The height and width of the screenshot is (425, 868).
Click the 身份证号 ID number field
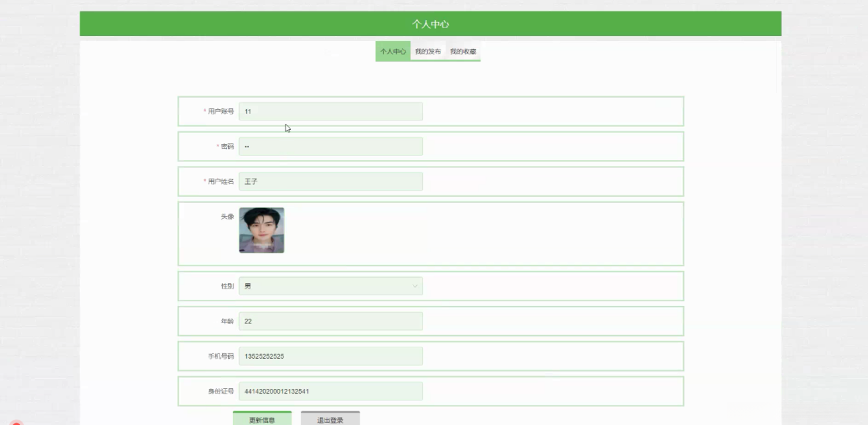(331, 391)
